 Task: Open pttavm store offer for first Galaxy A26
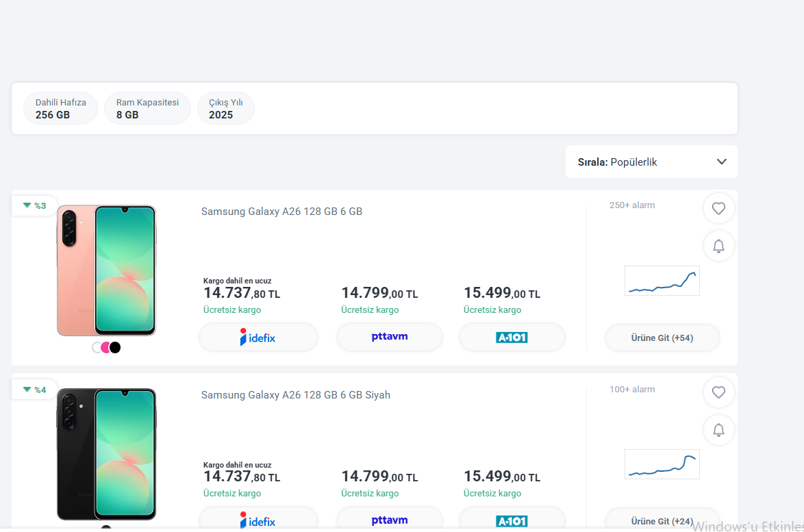coord(389,338)
